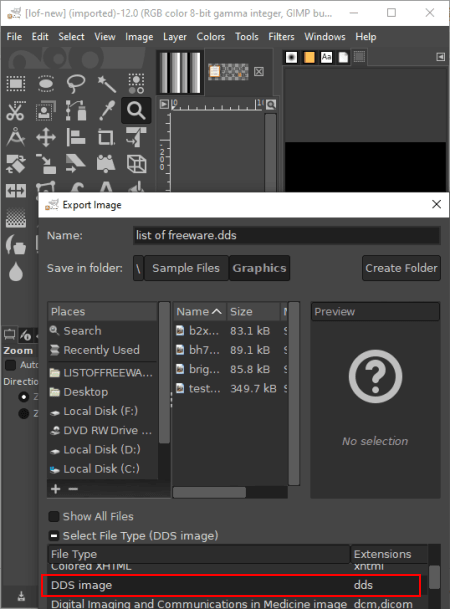Image resolution: width=450 pixels, height=609 pixels.
Task: Save tool preset icon at bottom left
Action: [21, 596]
